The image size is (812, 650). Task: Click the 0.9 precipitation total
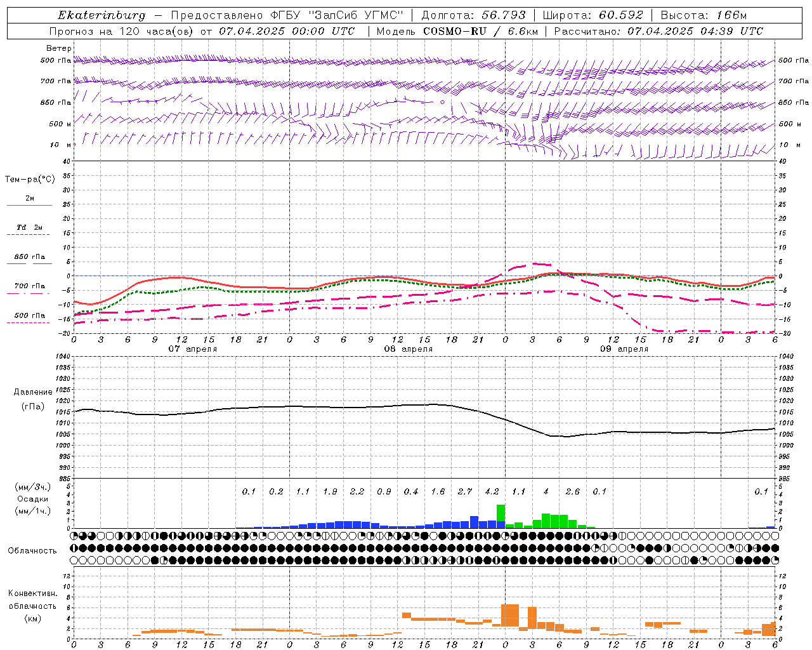pyautogui.click(x=384, y=491)
